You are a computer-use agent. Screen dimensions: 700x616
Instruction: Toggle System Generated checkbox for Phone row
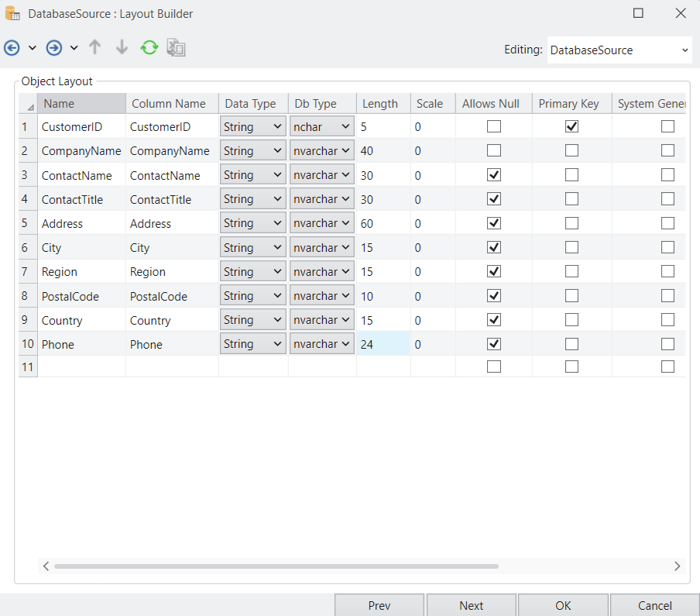[667, 344]
